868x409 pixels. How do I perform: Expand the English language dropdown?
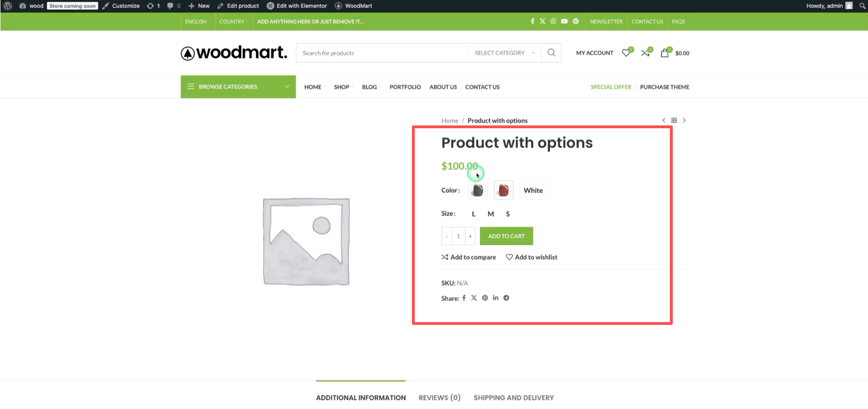197,21
